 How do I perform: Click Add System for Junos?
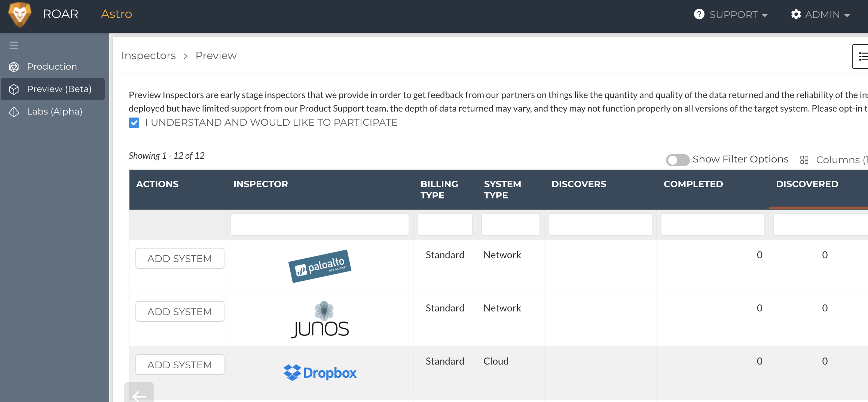tap(180, 311)
